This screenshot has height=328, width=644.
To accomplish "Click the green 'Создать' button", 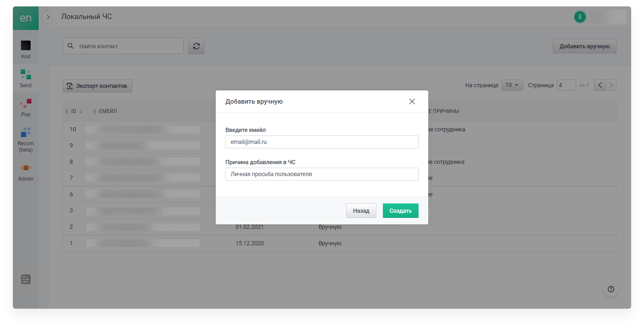I will 401,211.
